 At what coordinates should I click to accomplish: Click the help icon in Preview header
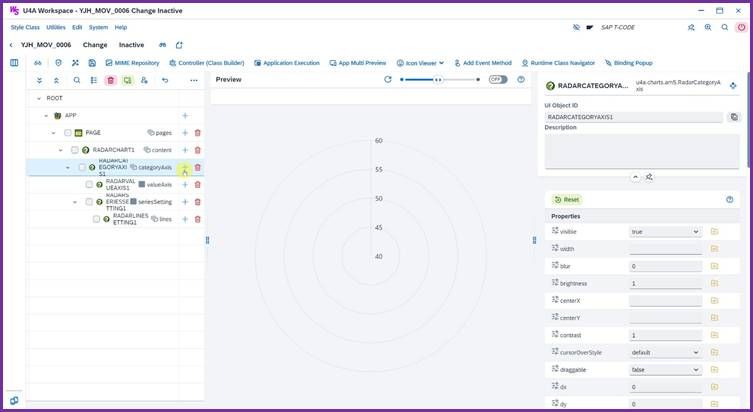[x=521, y=79]
